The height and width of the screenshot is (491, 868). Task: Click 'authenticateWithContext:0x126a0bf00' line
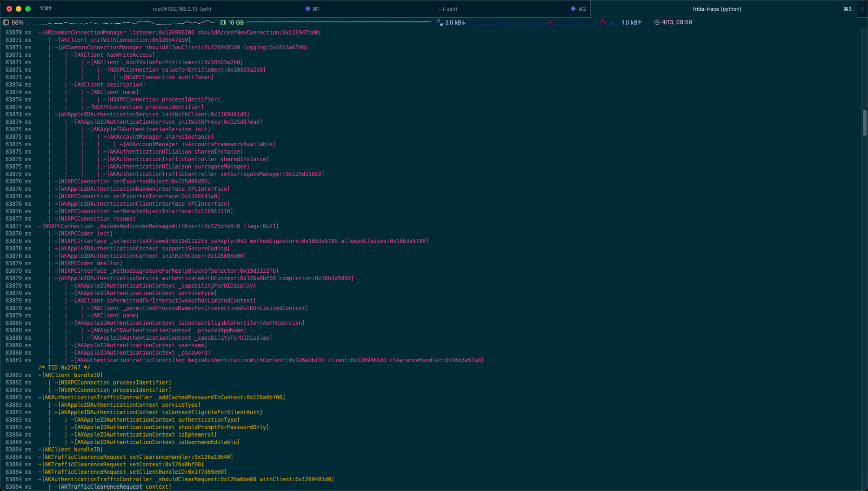pos(204,278)
